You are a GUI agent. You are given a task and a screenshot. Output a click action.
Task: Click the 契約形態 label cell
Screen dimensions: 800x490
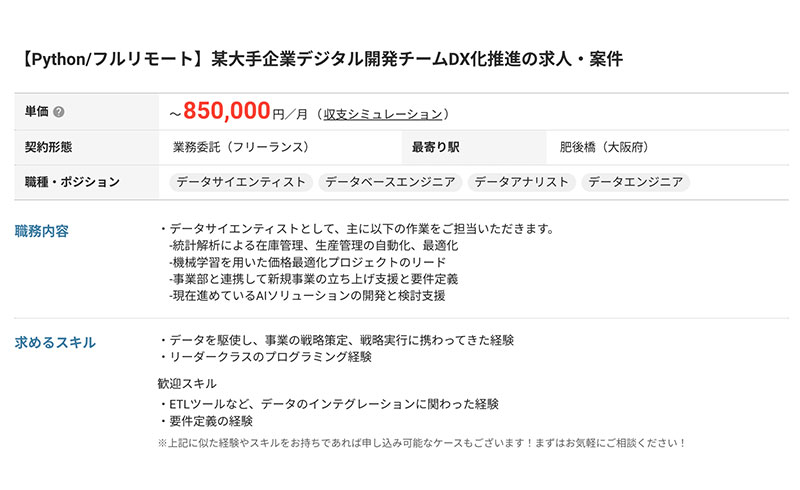48,147
